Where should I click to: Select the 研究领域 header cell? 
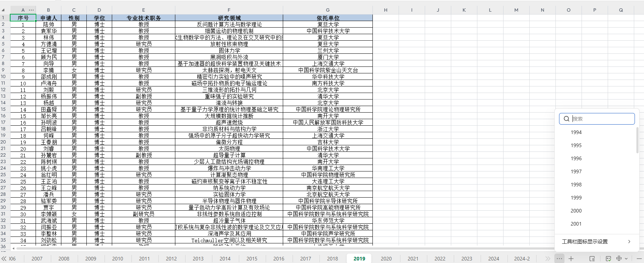pos(229,18)
